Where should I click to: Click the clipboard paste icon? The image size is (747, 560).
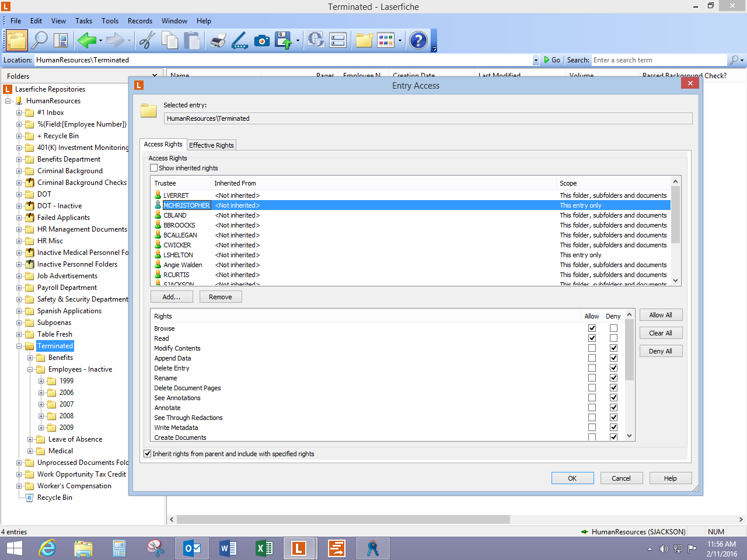coord(192,40)
